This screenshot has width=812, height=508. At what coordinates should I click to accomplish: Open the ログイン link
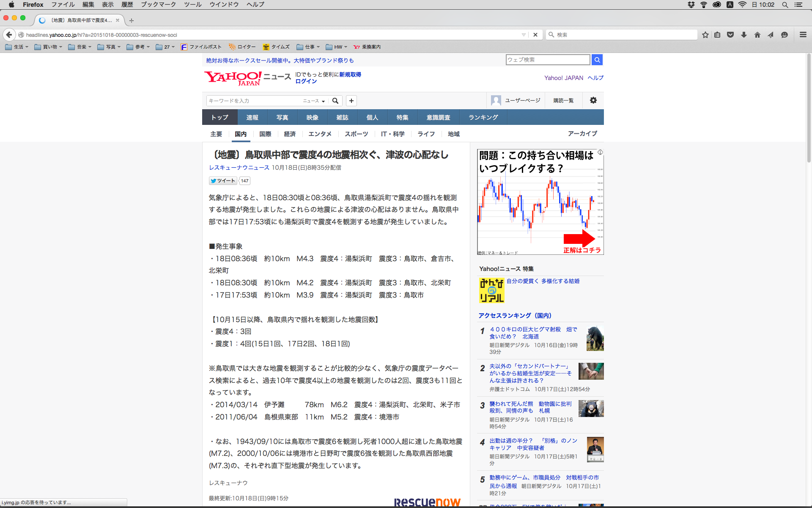pos(306,81)
